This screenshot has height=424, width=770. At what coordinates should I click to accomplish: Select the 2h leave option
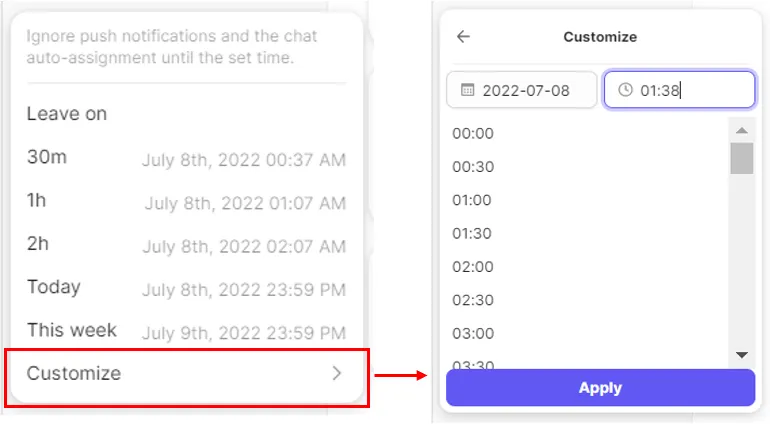[x=186, y=245]
